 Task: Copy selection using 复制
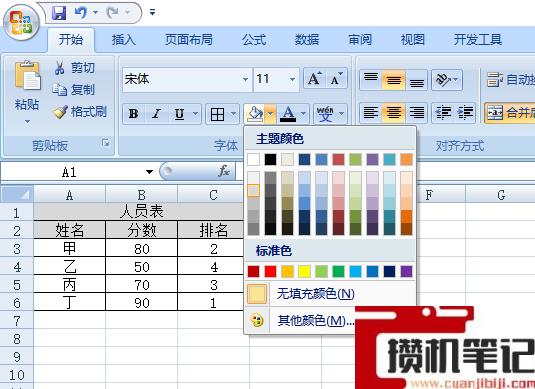[x=73, y=90]
